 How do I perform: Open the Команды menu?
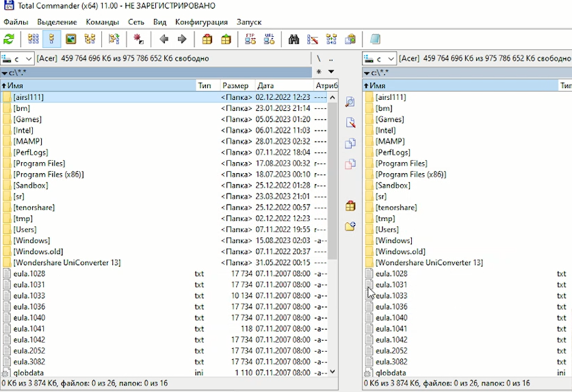(x=103, y=22)
